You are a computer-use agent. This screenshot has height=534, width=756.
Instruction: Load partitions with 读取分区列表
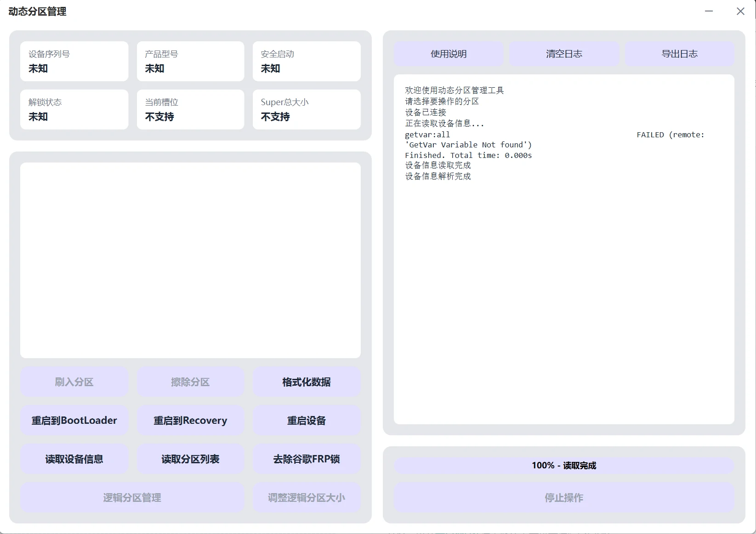pos(190,459)
